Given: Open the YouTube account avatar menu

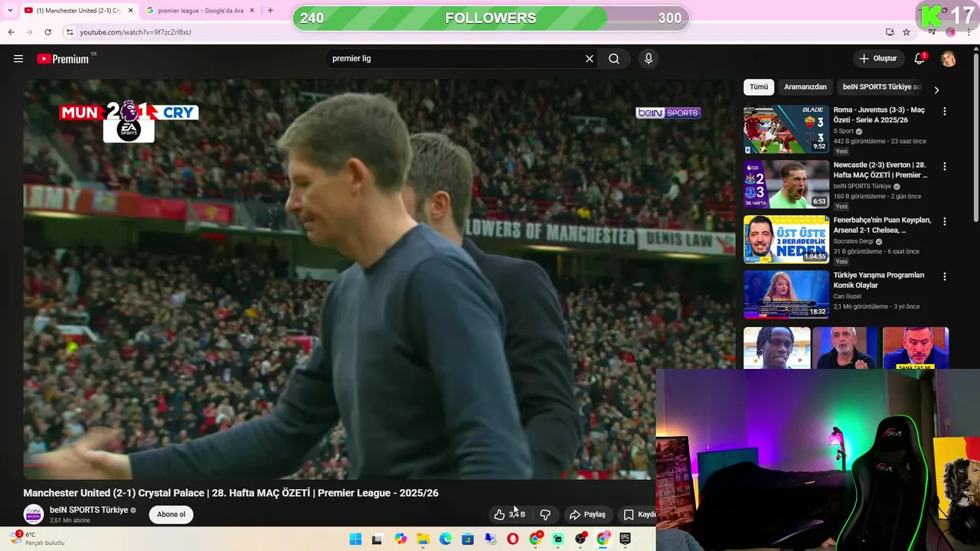Looking at the screenshot, I should [x=948, y=59].
